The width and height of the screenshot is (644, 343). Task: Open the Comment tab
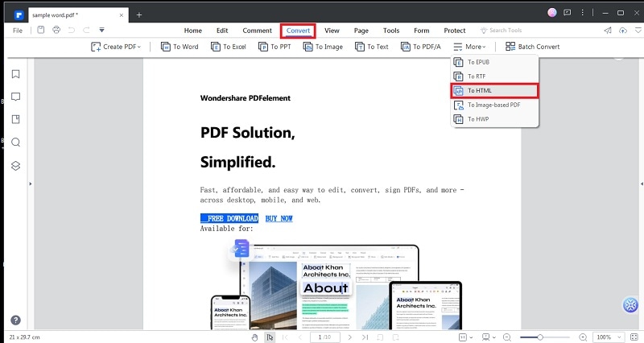[257, 31]
